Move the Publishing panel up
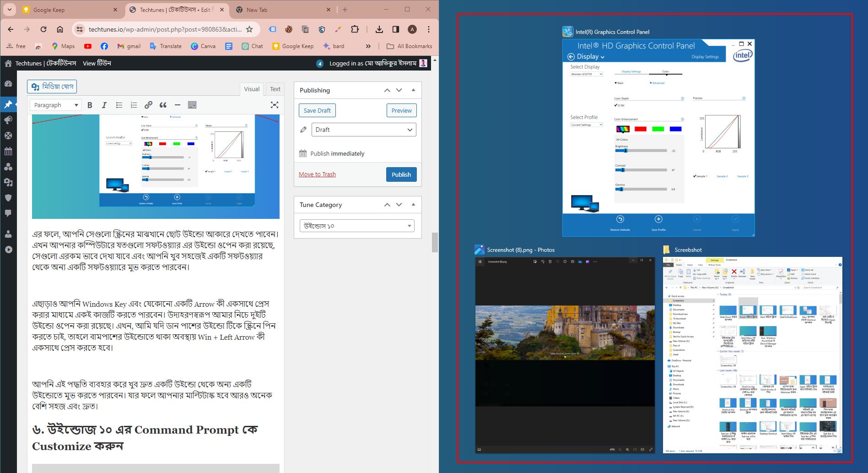868x473 pixels. coord(387,90)
